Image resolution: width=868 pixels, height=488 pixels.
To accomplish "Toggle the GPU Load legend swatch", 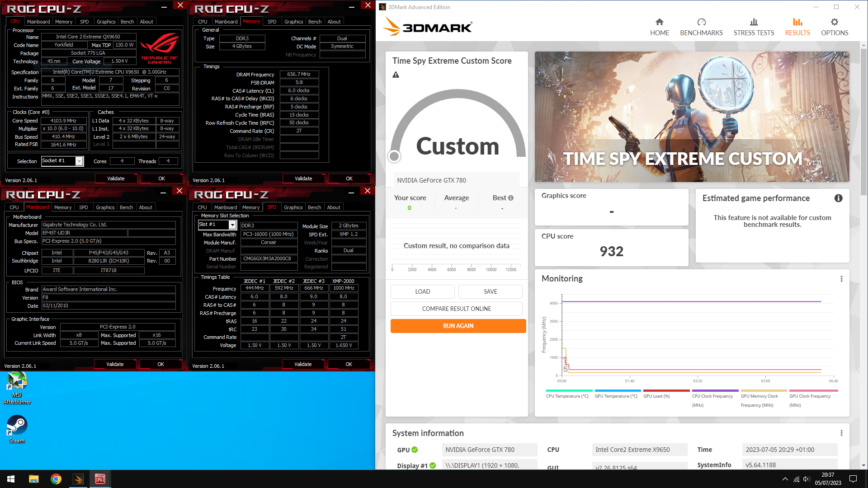I will 666,390.
